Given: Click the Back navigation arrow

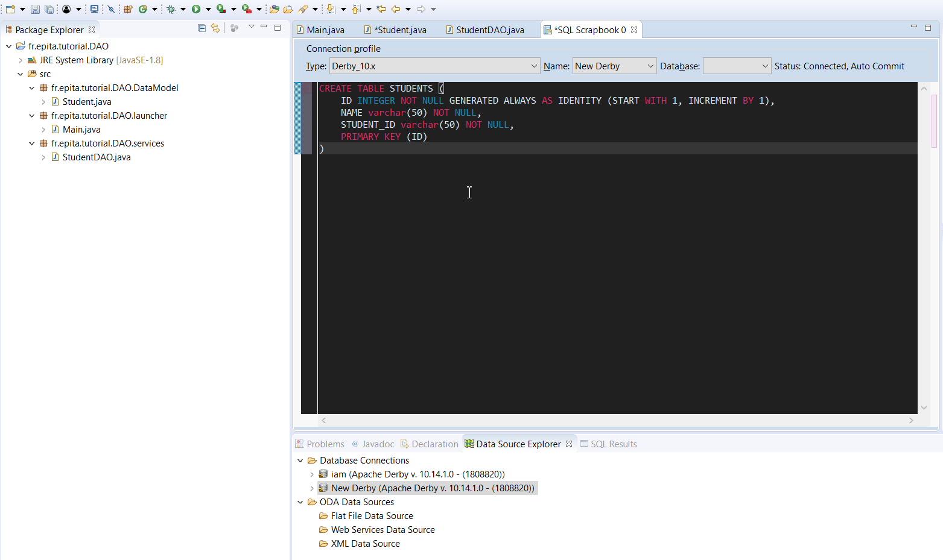Looking at the screenshot, I should (396, 9).
